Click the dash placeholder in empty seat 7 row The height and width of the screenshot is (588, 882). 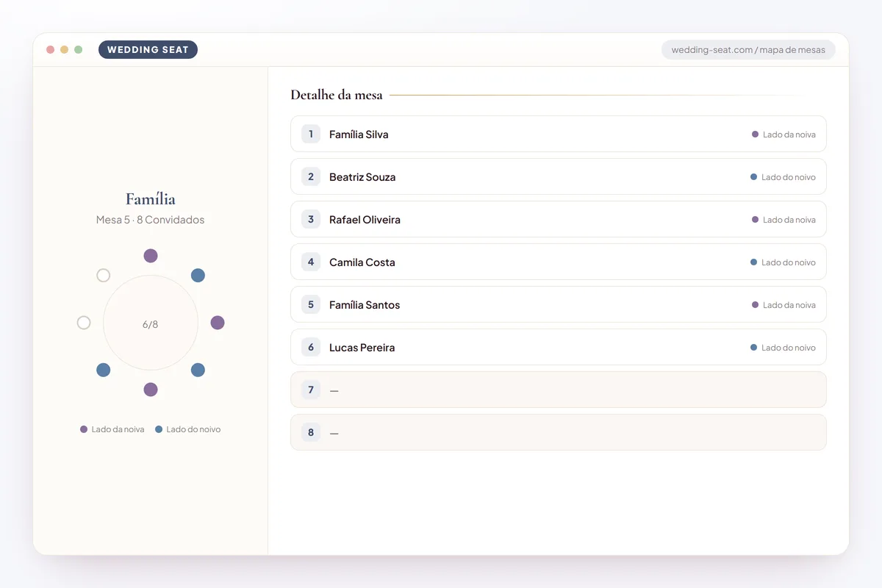coord(334,390)
